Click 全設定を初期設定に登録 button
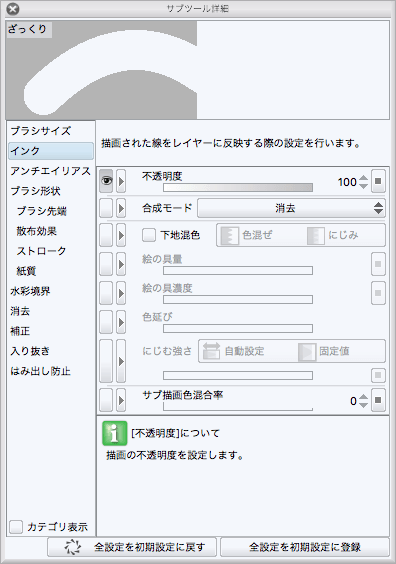 click(305, 547)
